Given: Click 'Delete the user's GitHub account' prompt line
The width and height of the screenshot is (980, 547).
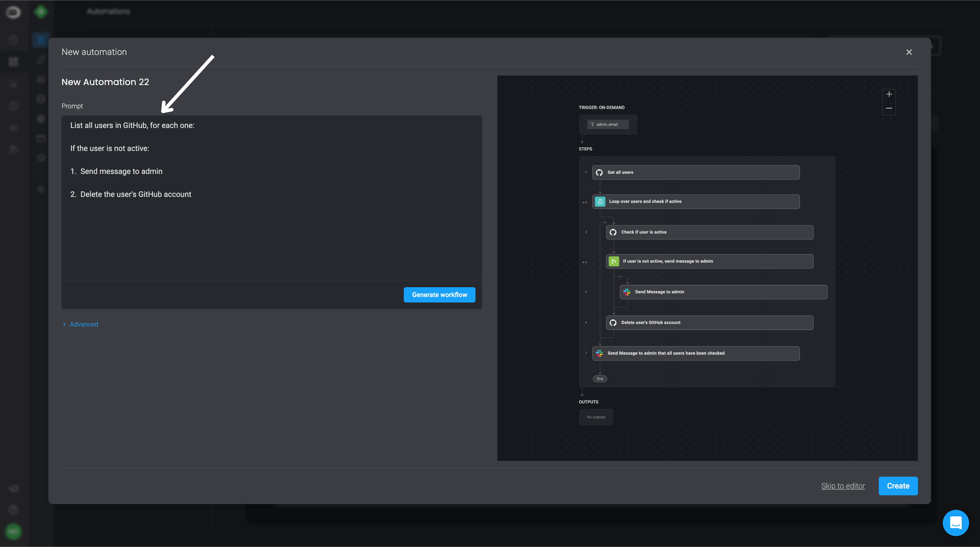Looking at the screenshot, I should pos(136,194).
